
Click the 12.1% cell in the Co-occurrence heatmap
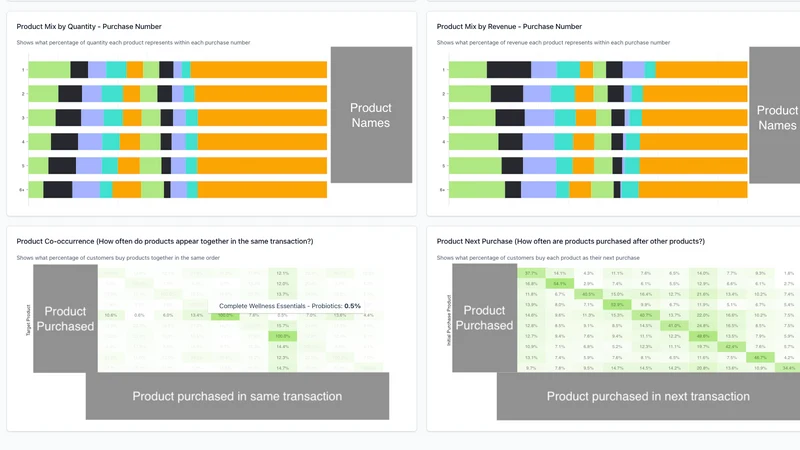point(282,273)
